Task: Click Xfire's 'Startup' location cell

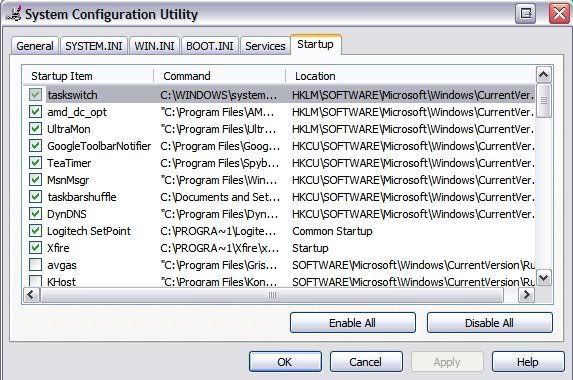Action: (310, 248)
